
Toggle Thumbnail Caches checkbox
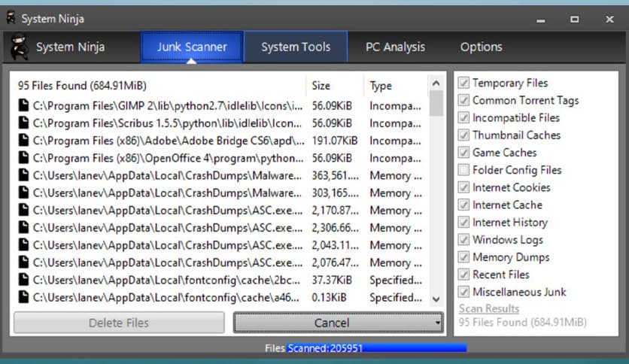tap(463, 135)
